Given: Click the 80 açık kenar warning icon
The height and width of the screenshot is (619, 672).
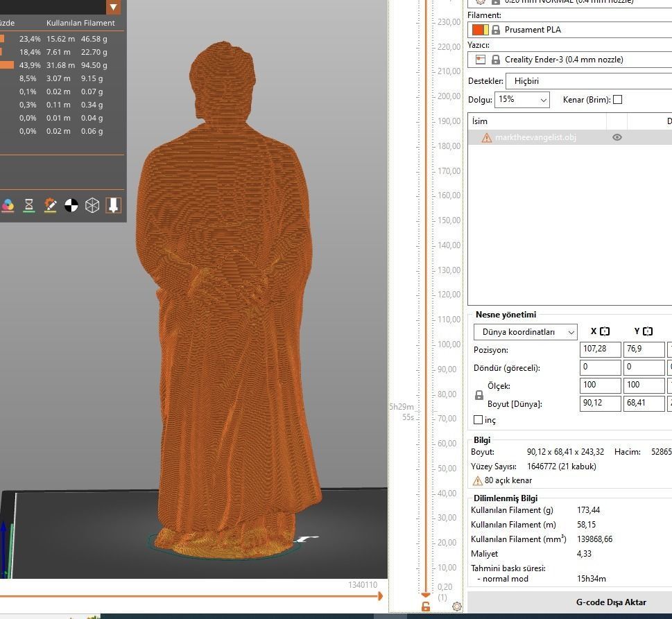Looking at the screenshot, I should pos(477,480).
